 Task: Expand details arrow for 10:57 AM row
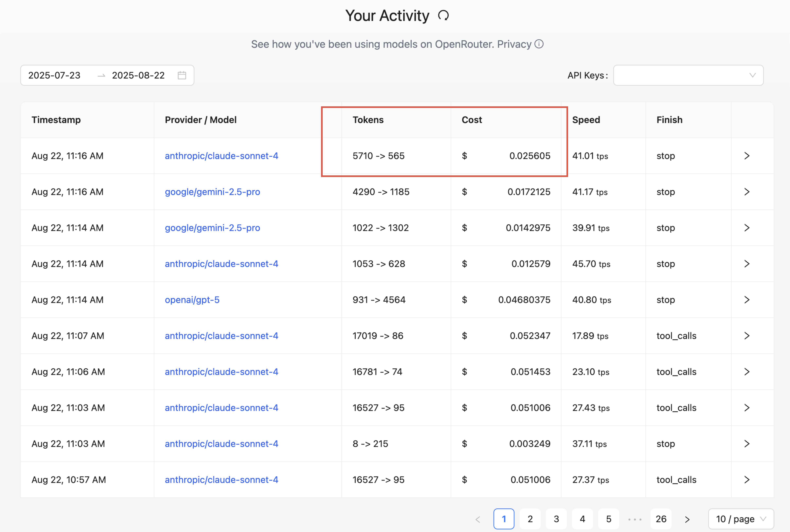pyautogui.click(x=747, y=480)
